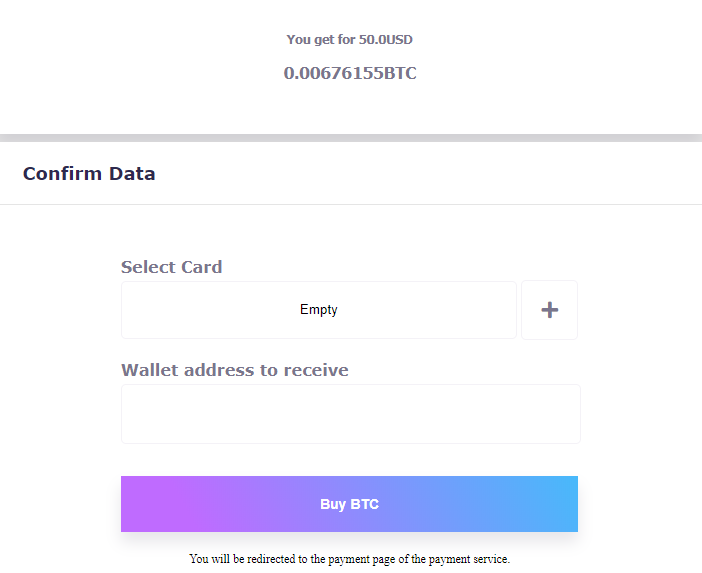The image size is (702, 573).
Task: Click the purple-blue gradient Buy BTC bar
Action: 350,504
